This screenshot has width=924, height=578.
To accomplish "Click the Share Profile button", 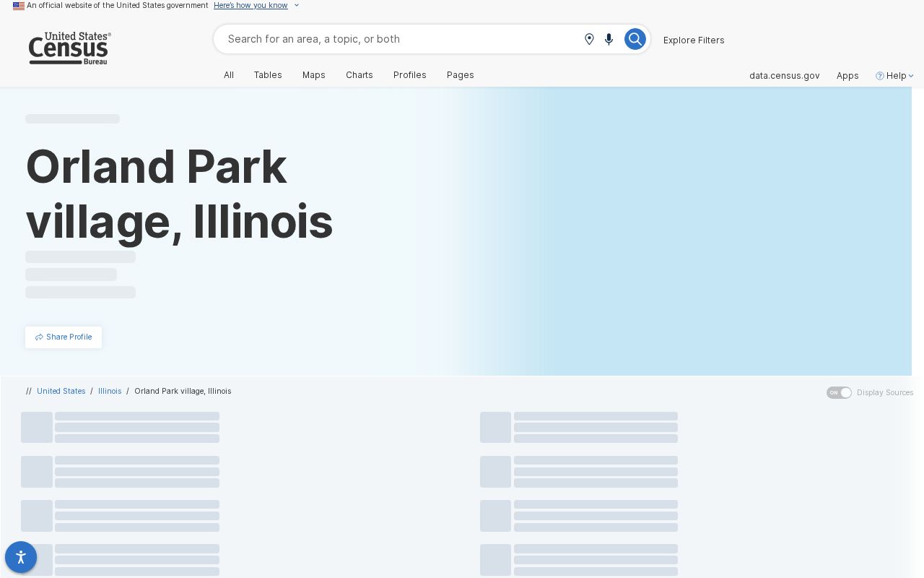I will (x=64, y=337).
